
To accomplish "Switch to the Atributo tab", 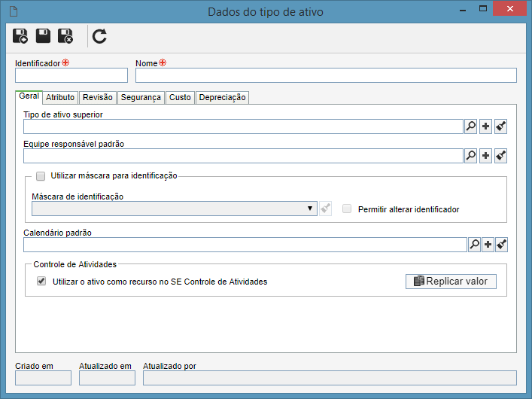I will (x=60, y=97).
